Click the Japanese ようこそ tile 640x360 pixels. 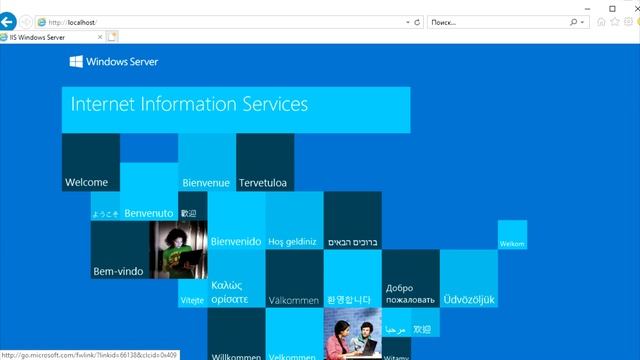pos(105,207)
